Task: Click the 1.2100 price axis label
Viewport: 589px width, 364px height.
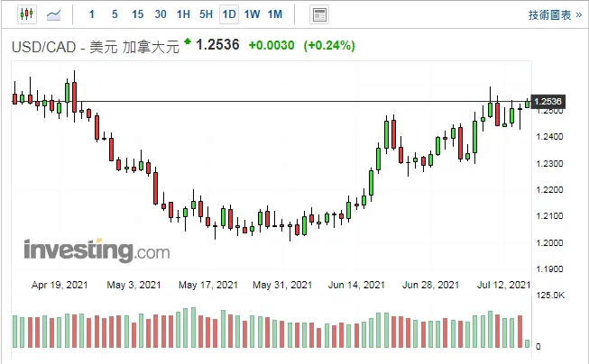Action: point(549,216)
